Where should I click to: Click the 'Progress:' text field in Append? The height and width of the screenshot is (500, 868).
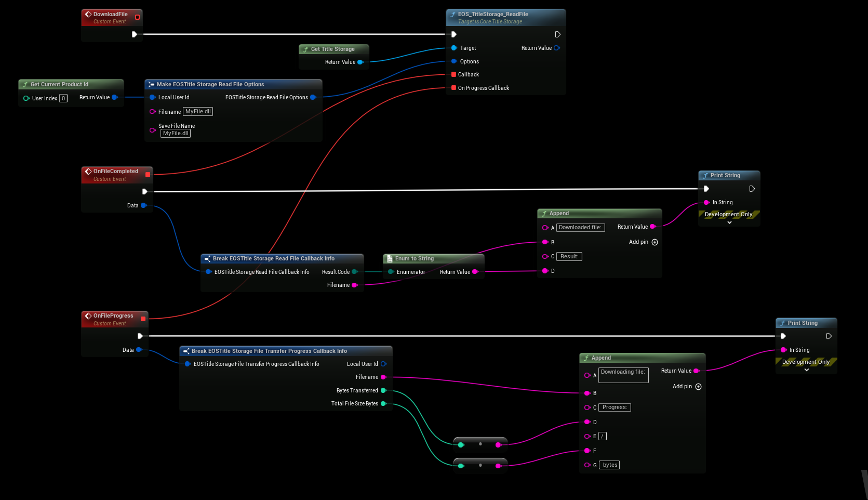pos(615,407)
